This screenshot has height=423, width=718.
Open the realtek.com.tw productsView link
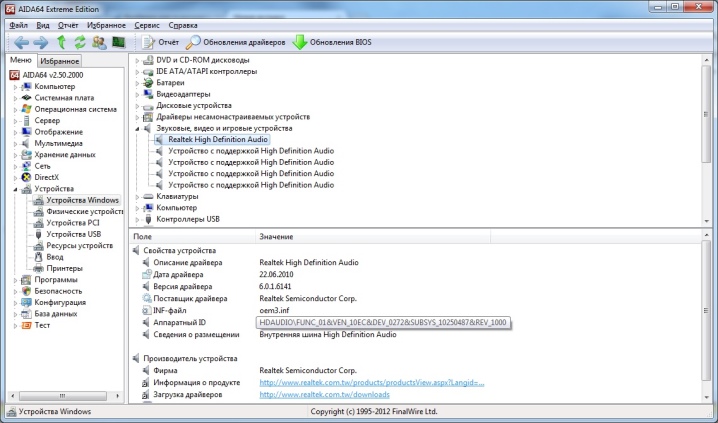point(372,383)
